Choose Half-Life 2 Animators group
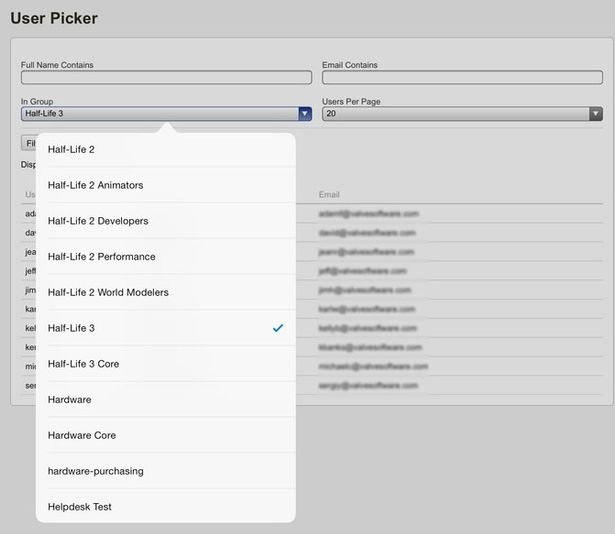This screenshot has width=615, height=534. pos(166,185)
